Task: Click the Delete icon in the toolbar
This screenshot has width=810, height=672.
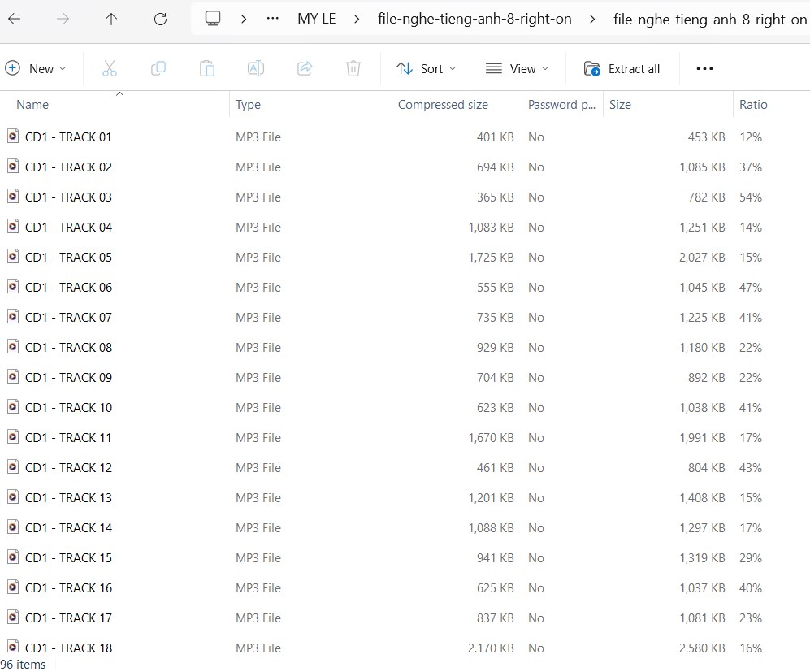Action: [353, 68]
